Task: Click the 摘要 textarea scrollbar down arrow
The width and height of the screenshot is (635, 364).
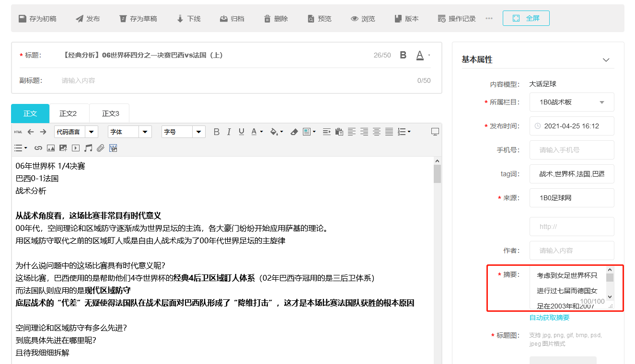Action: pyautogui.click(x=610, y=297)
